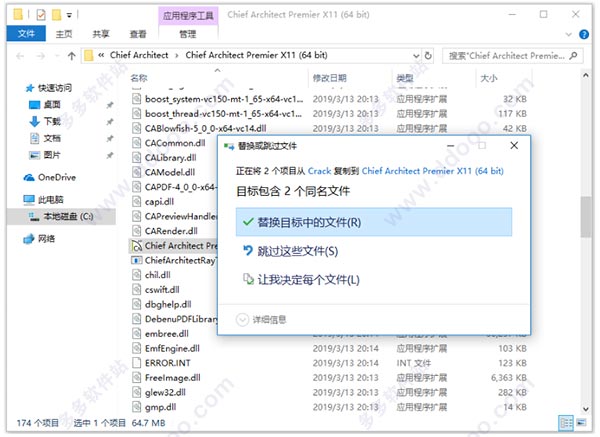Select the Chief Architect Premier application file
600x437 pixels.
(174, 246)
